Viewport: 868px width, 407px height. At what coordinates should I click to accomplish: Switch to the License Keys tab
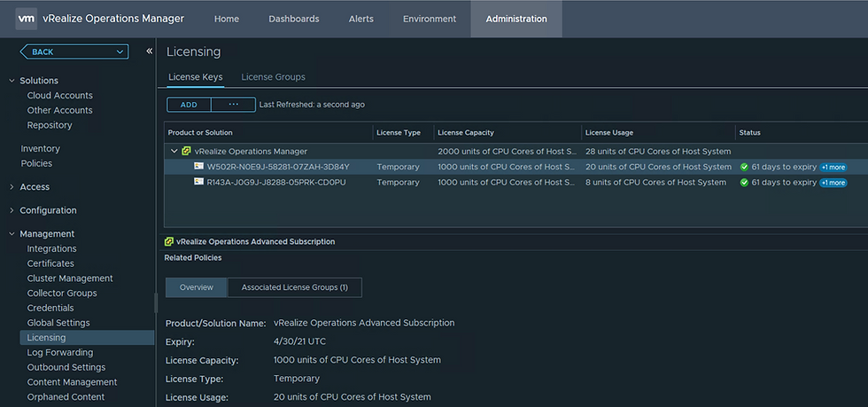tap(196, 77)
